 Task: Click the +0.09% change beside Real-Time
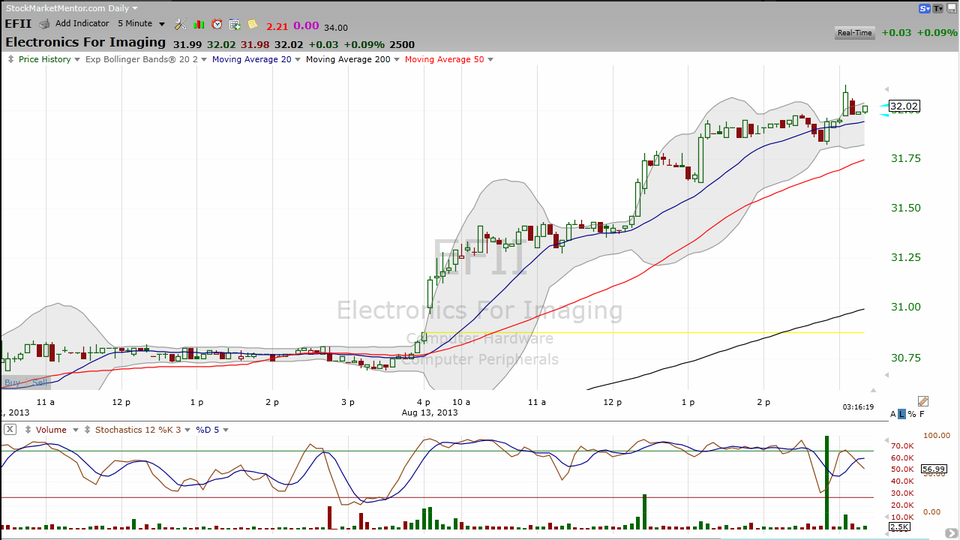pyautogui.click(x=937, y=32)
